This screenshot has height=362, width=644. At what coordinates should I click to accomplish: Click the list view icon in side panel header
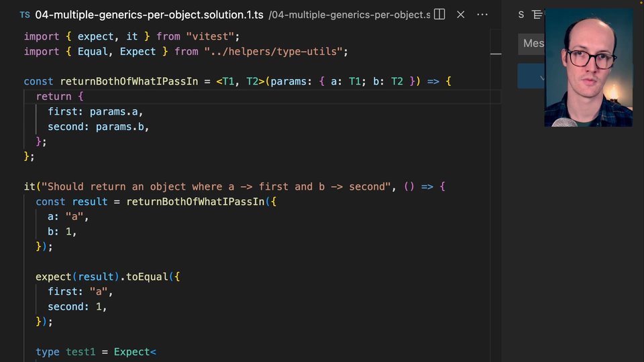(537, 15)
